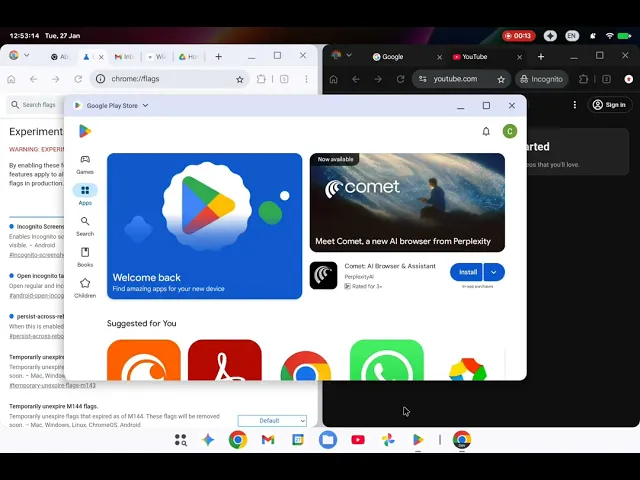
Task: Open Play Store account avatar C
Action: [x=509, y=131]
